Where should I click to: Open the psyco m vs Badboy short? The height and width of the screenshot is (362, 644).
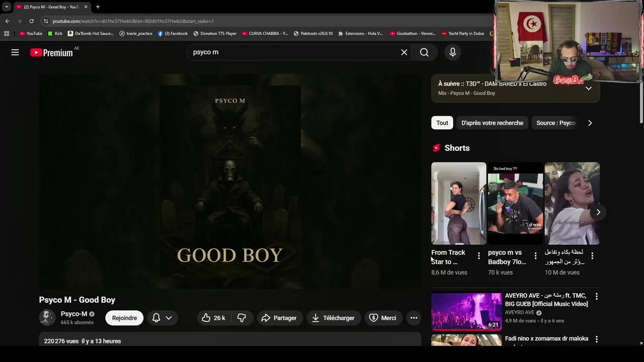[x=515, y=203]
